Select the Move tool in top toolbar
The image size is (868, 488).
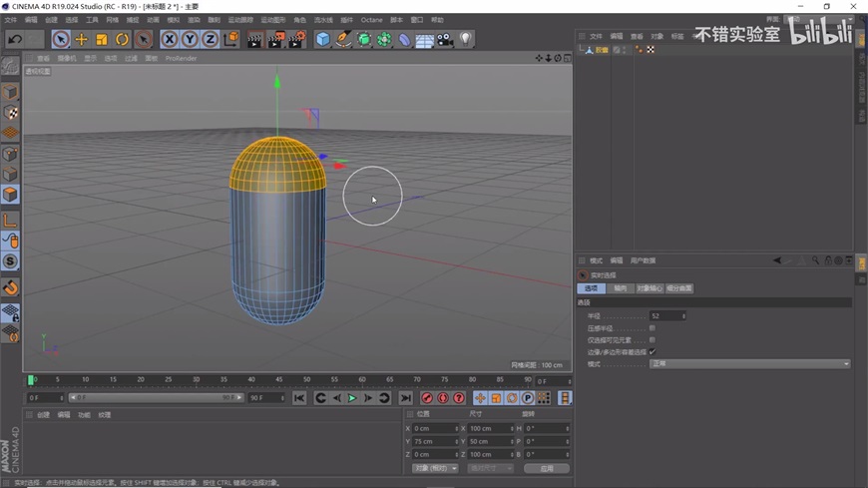pos(81,39)
